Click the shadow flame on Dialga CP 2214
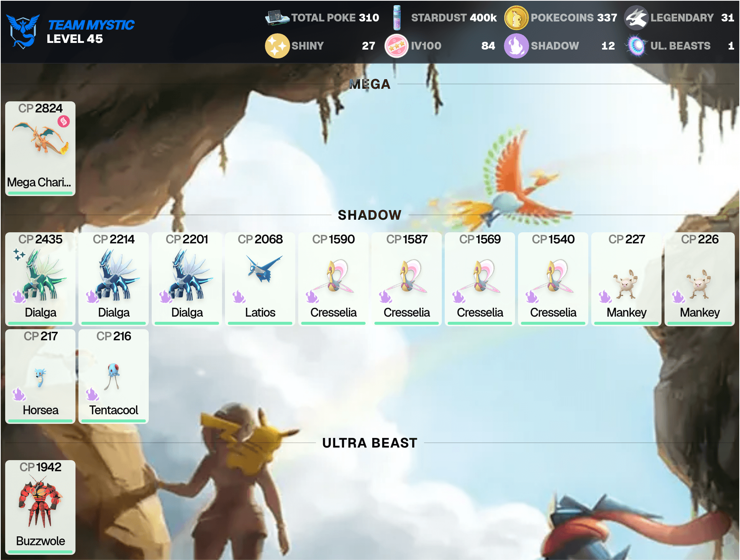Screen dimensions: 740x560 (x=92, y=296)
